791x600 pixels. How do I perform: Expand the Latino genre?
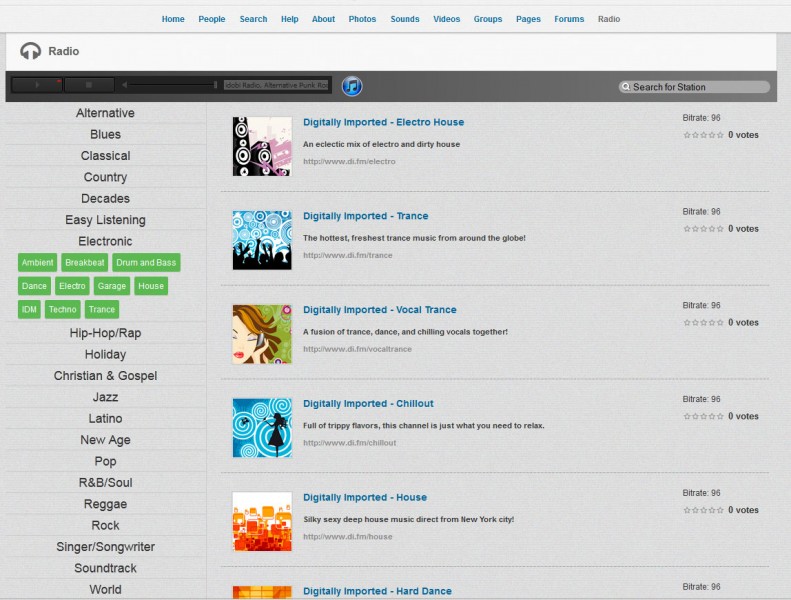pyautogui.click(x=105, y=418)
